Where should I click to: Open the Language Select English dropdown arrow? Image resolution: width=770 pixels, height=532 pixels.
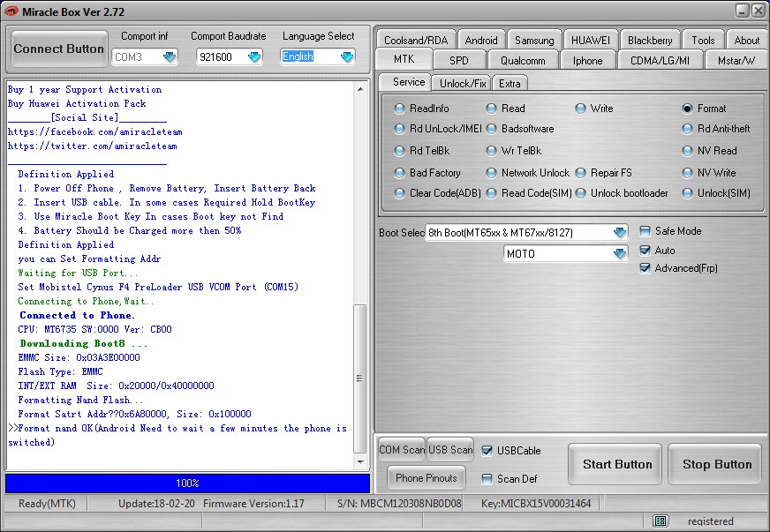[x=347, y=57]
